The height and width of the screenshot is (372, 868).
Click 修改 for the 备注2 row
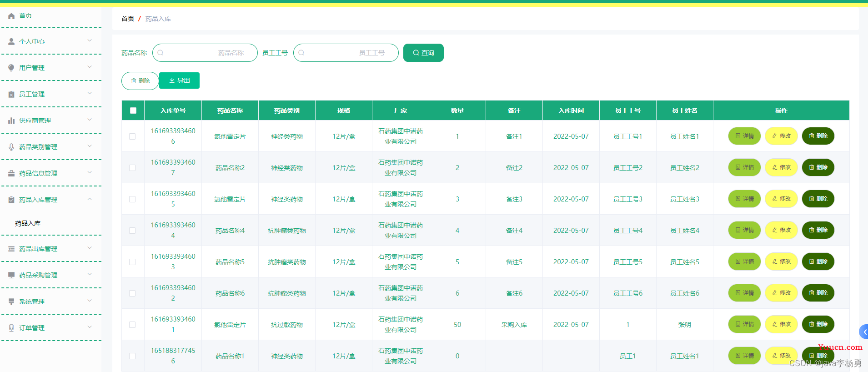[x=781, y=167]
